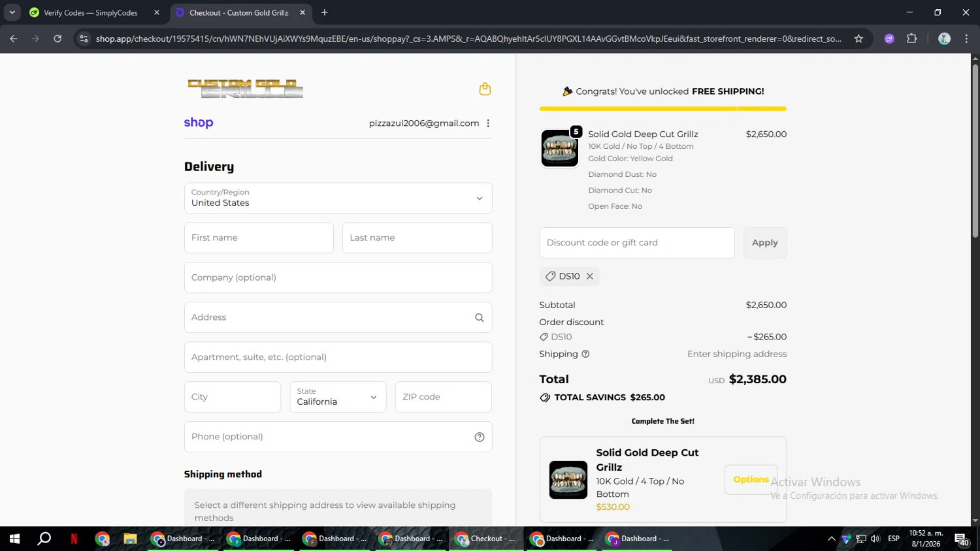Click the free shipping progress bar

[662, 109]
